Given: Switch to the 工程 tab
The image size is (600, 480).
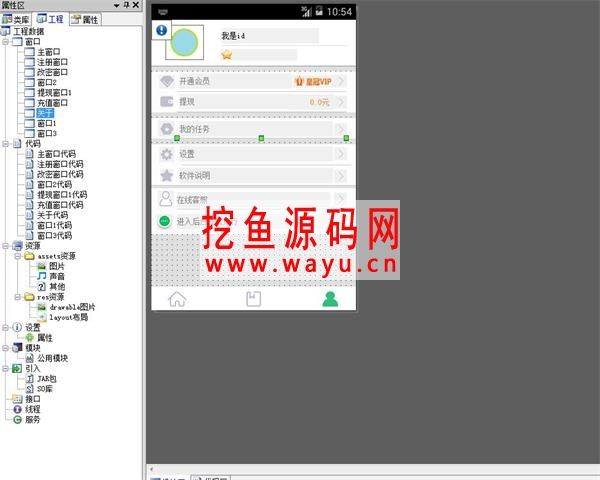Looking at the screenshot, I should (50, 19).
